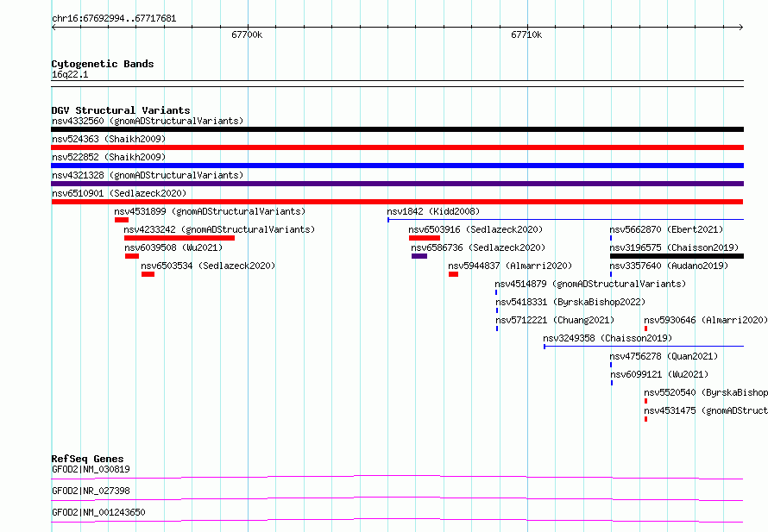Click the RefSeq Genes track title
The image size is (768, 532).
[x=87, y=459]
